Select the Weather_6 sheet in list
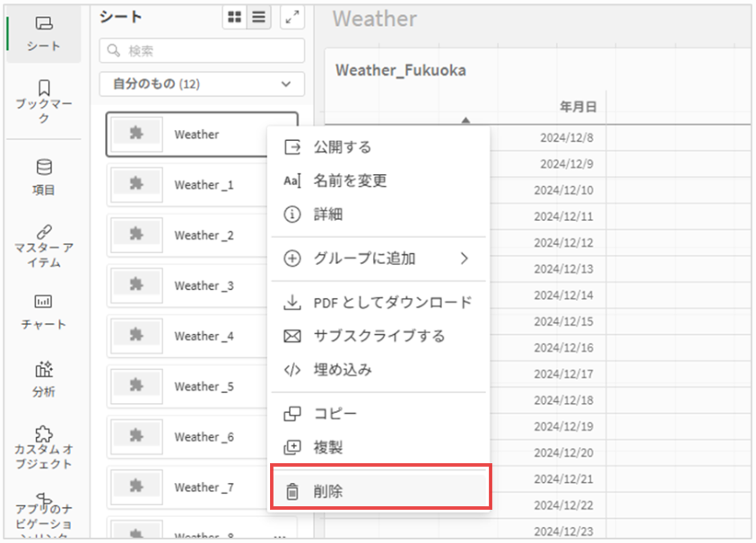756x543 pixels. pos(204,437)
